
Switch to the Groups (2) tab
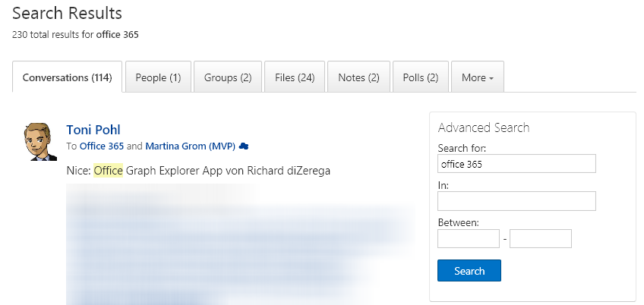(x=228, y=77)
